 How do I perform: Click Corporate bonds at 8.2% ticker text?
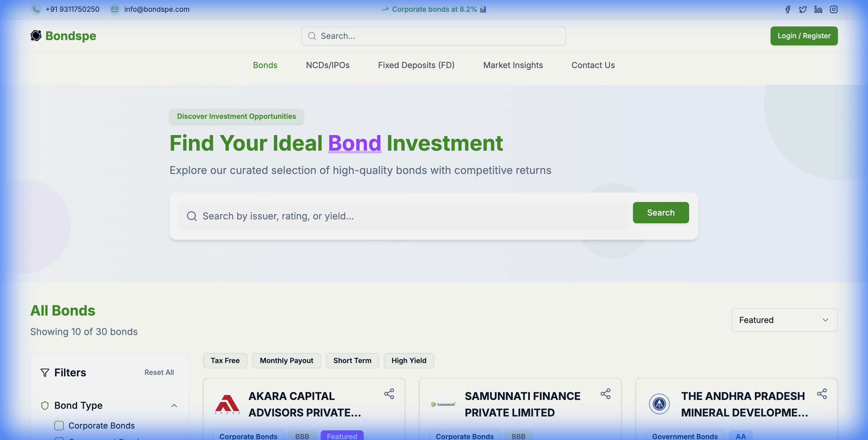click(434, 9)
